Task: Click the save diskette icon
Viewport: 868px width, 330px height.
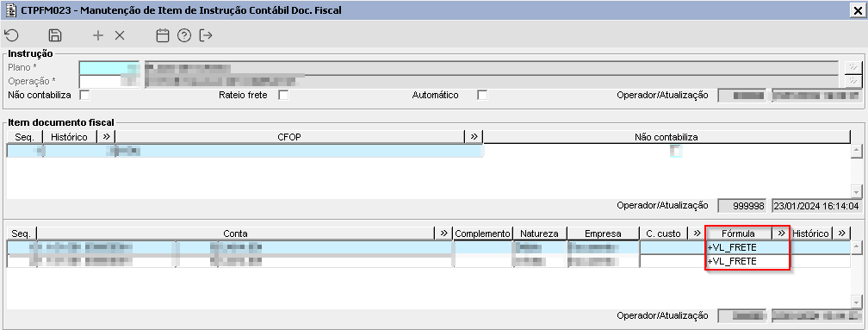Action: tap(55, 35)
